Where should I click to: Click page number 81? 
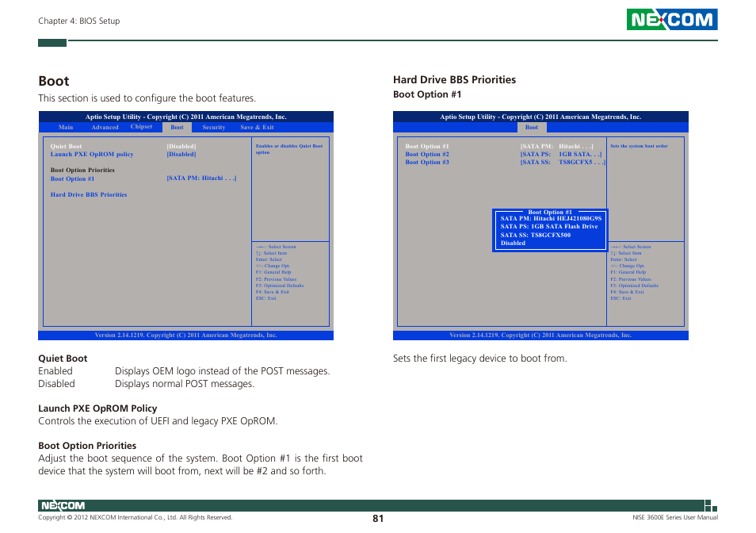pos(378,519)
